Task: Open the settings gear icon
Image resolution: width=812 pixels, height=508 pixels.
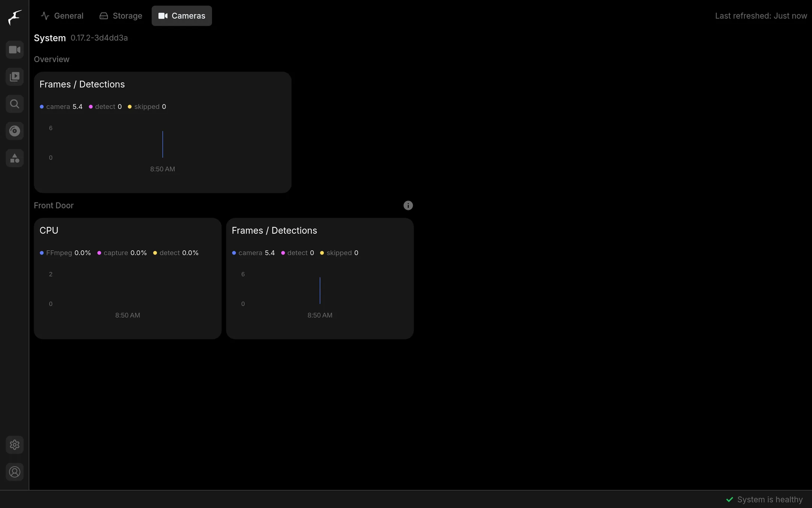Action: point(15,445)
